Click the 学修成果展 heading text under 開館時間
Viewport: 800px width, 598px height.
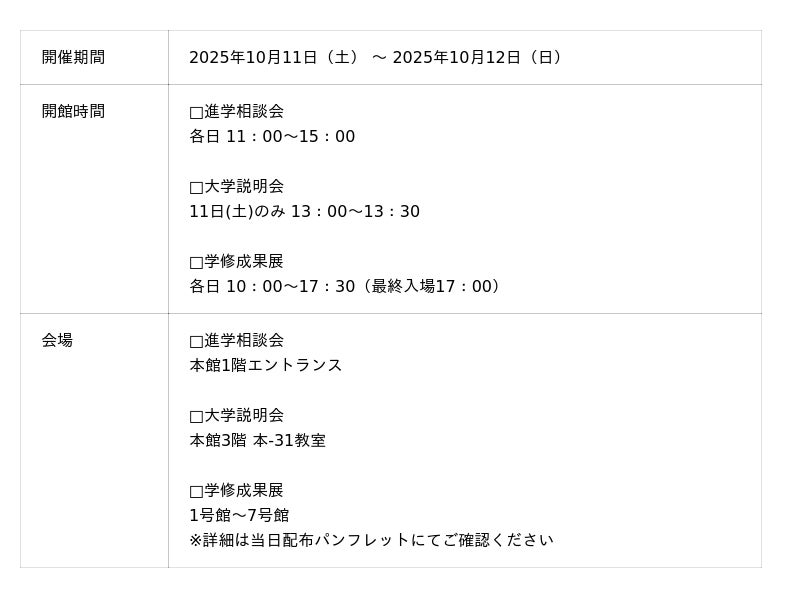[244, 262]
